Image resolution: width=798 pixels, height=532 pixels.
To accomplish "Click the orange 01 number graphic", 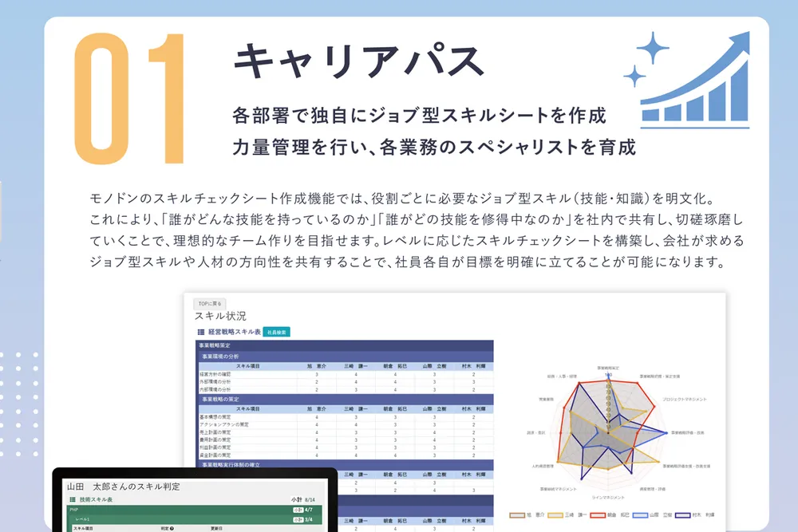I will pos(129,99).
